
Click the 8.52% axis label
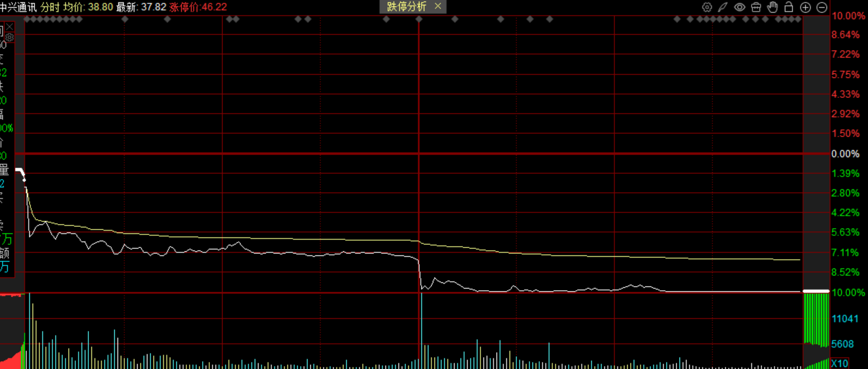tap(845, 272)
